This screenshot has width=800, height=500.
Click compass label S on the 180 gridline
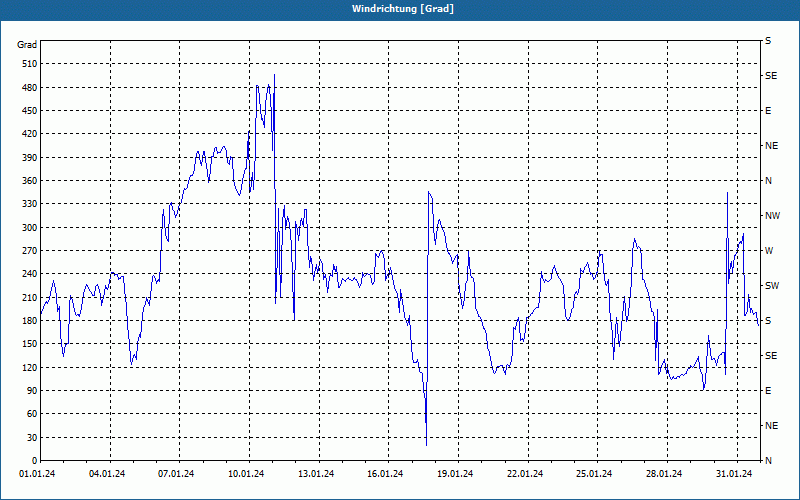tap(768, 321)
